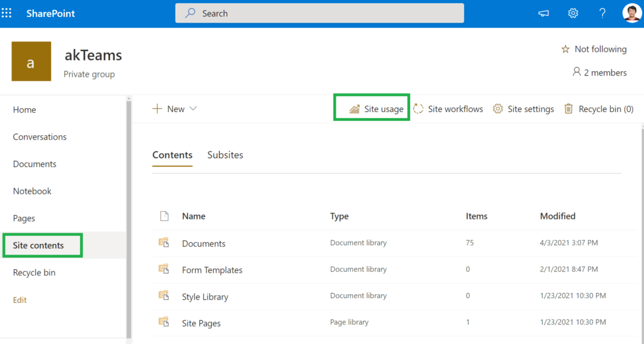644x344 pixels.
Task: Switch to the Subsites tab
Action: click(225, 155)
